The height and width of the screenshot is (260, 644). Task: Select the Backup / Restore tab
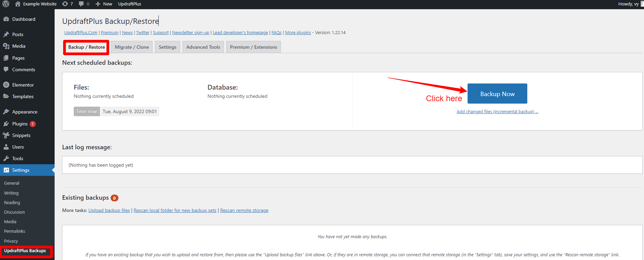point(86,47)
